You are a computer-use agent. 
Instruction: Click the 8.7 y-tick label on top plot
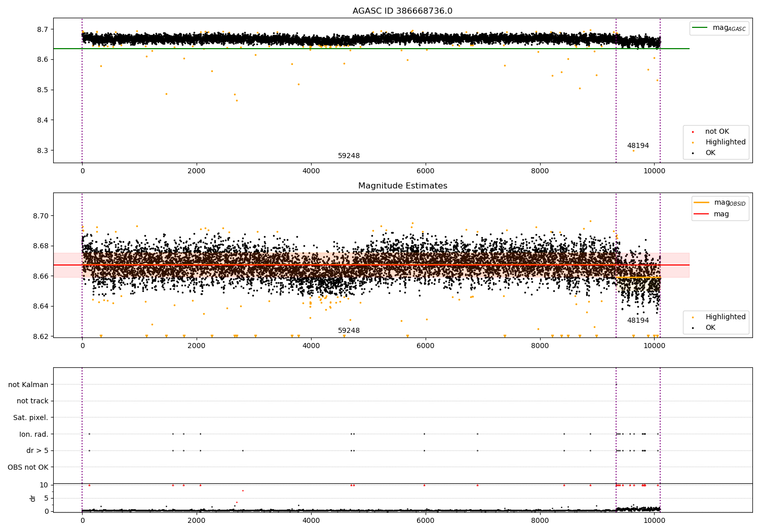[43, 29]
